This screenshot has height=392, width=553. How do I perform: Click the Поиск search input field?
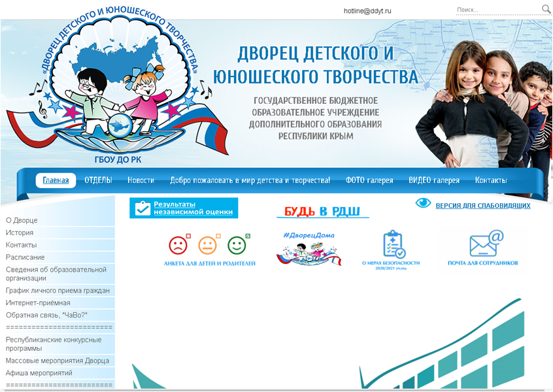point(497,10)
